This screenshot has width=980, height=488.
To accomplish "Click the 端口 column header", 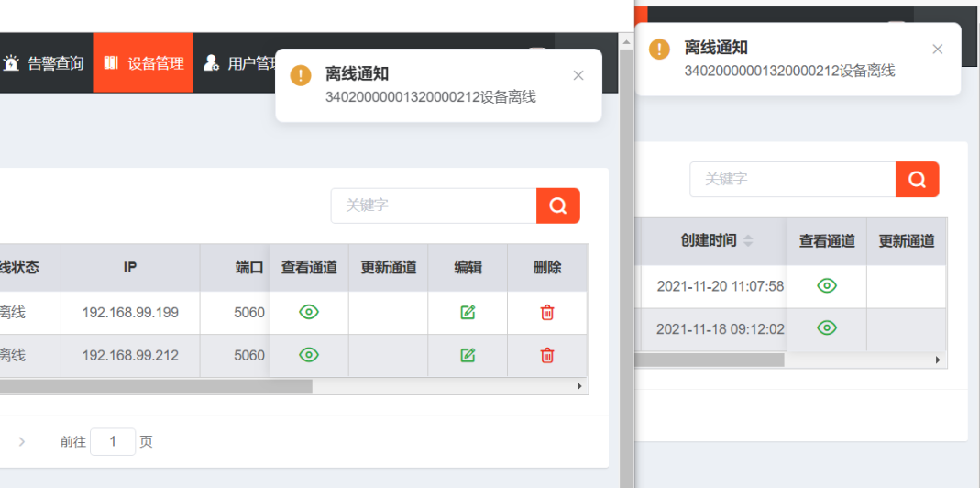I will pyautogui.click(x=249, y=268).
